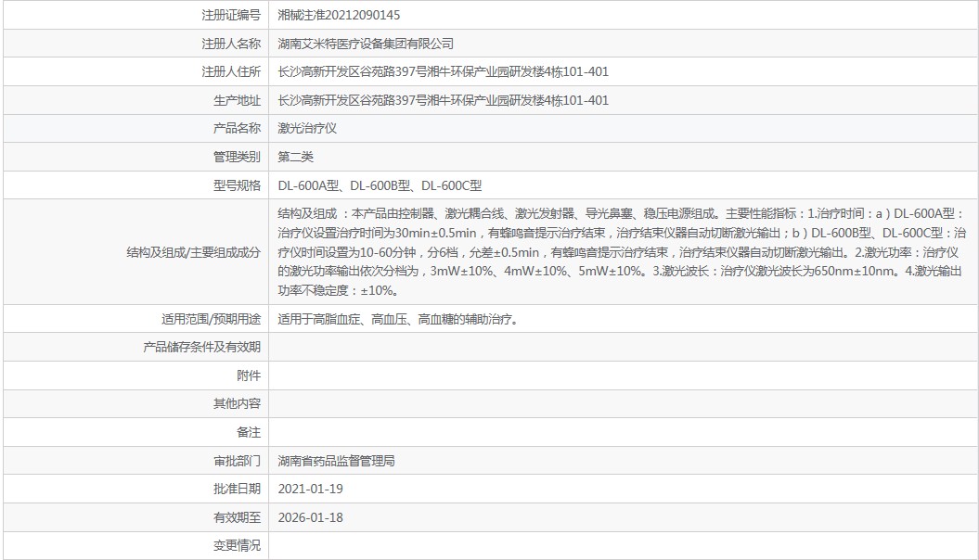This screenshot has width=979, height=560.
Task: Click registration number 湘械注准20212090145
Action: (339, 15)
